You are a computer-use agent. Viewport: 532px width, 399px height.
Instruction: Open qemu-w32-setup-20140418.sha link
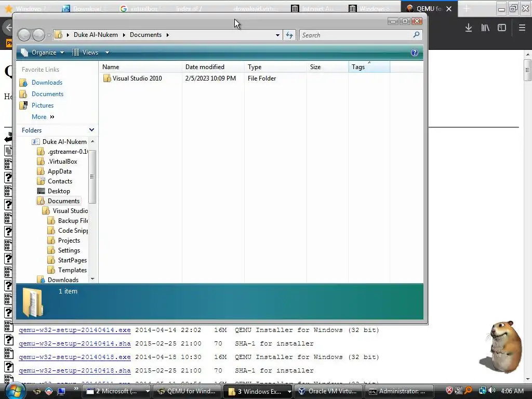coord(75,370)
